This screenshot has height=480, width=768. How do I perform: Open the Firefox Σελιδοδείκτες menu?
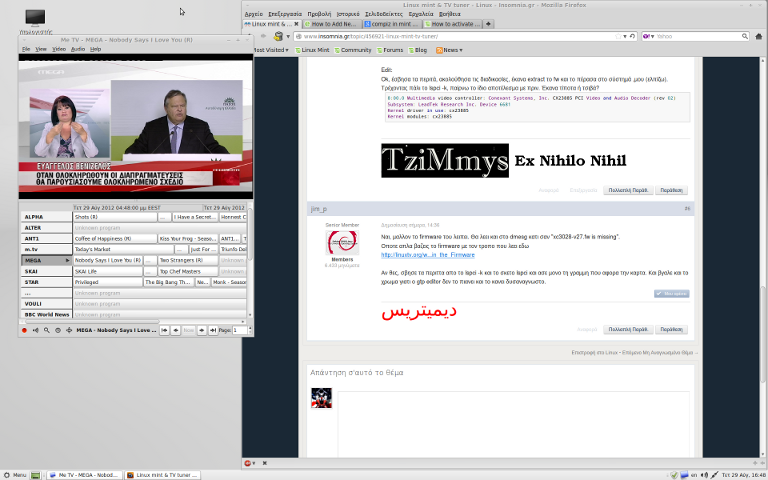pyautogui.click(x=384, y=14)
